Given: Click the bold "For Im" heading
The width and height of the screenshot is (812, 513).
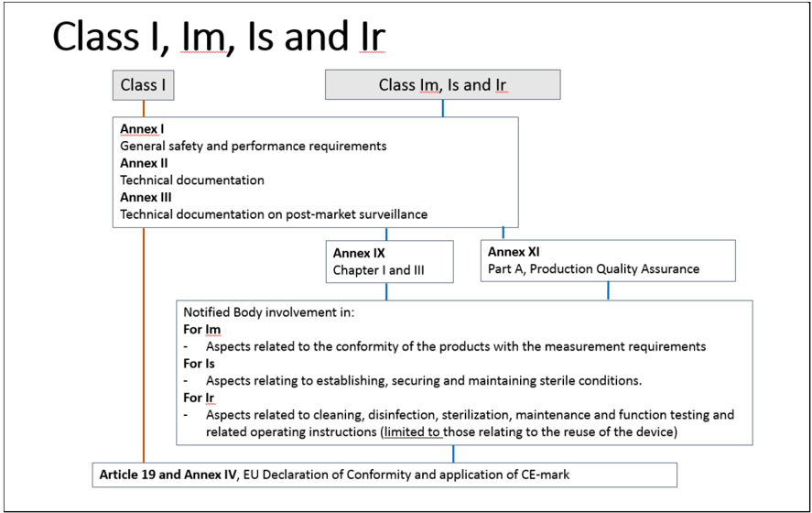Looking at the screenshot, I should pyautogui.click(x=201, y=330).
